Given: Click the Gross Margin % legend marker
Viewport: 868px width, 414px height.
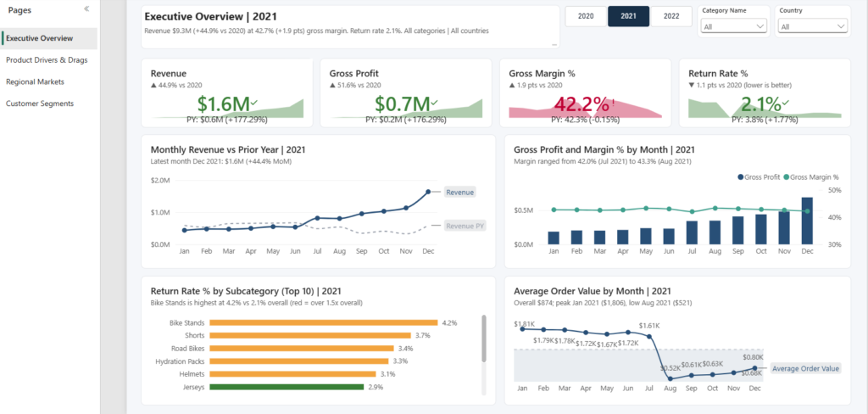Looking at the screenshot, I should click(786, 177).
